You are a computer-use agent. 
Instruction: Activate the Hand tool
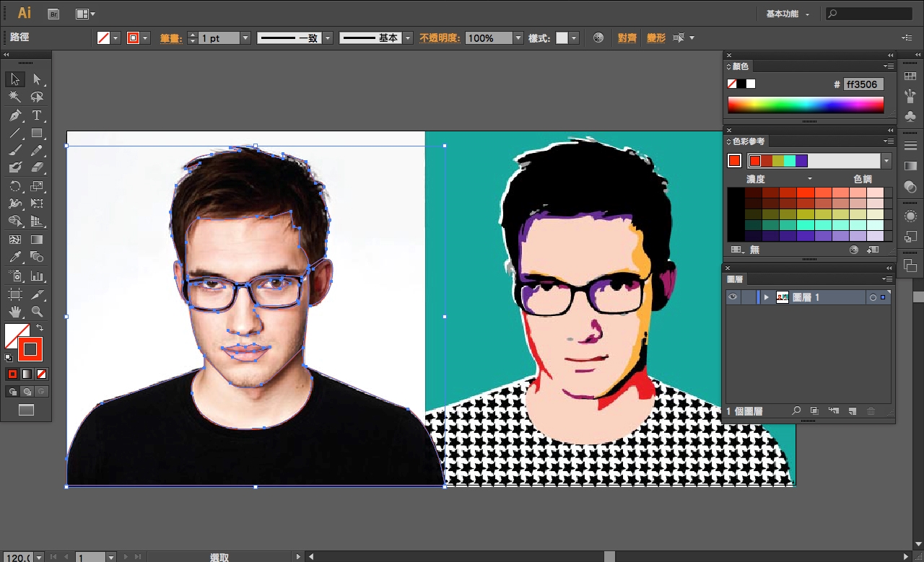pyautogui.click(x=14, y=312)
